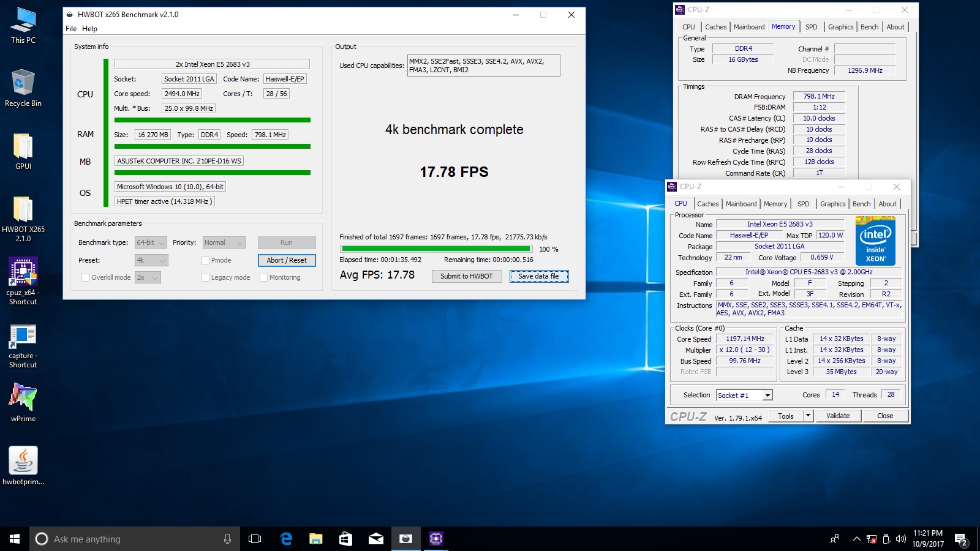Switch to Mainboard tab in front CPU-Z
The height and width of the screenshot is (551, 980).
coord(741,204)
